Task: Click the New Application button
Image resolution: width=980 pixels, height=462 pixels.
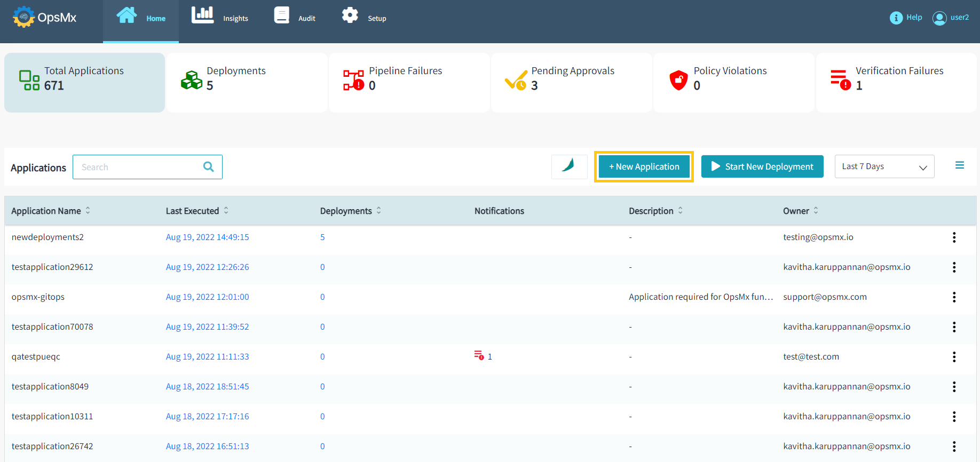Action: [x=644, y=166]
